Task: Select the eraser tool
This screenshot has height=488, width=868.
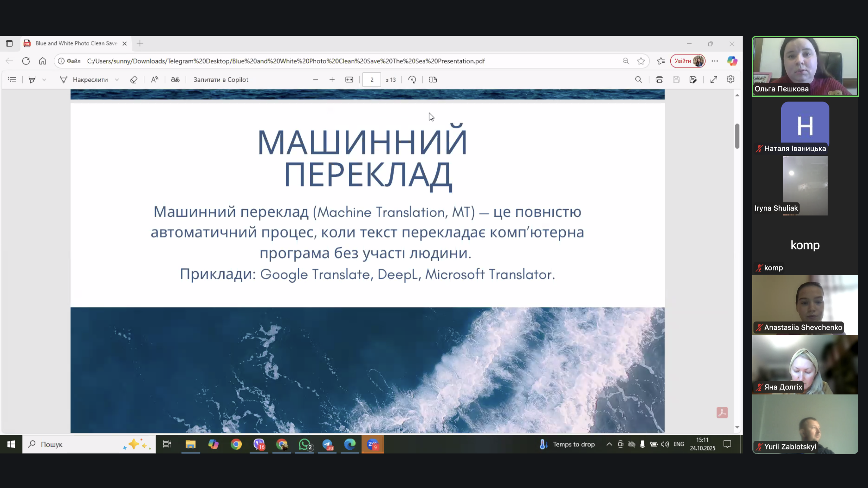Action: (x=134, y=80)
